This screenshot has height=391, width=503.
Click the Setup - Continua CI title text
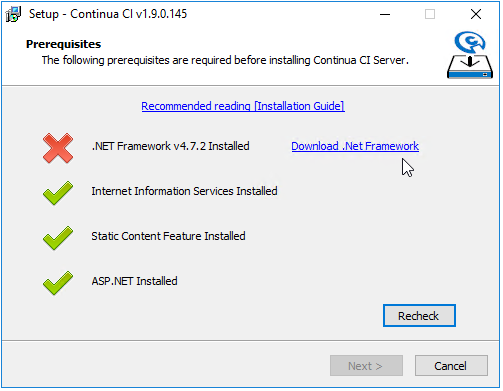point(108,14)
